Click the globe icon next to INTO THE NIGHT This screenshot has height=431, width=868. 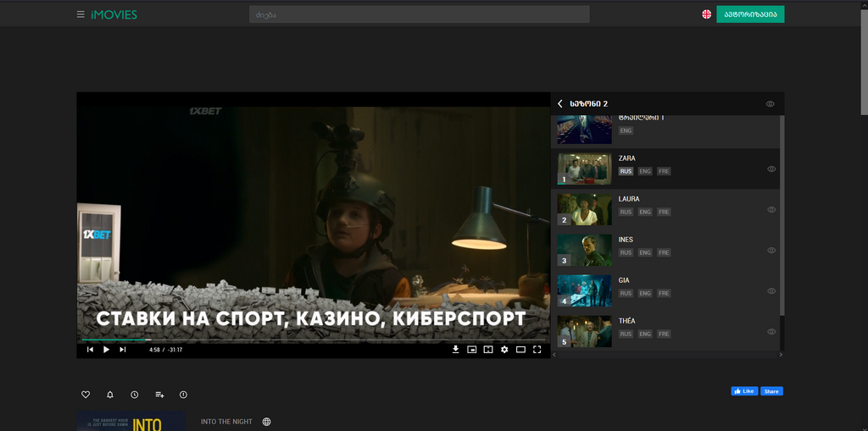pyautogui.click(x=266, y=422)
